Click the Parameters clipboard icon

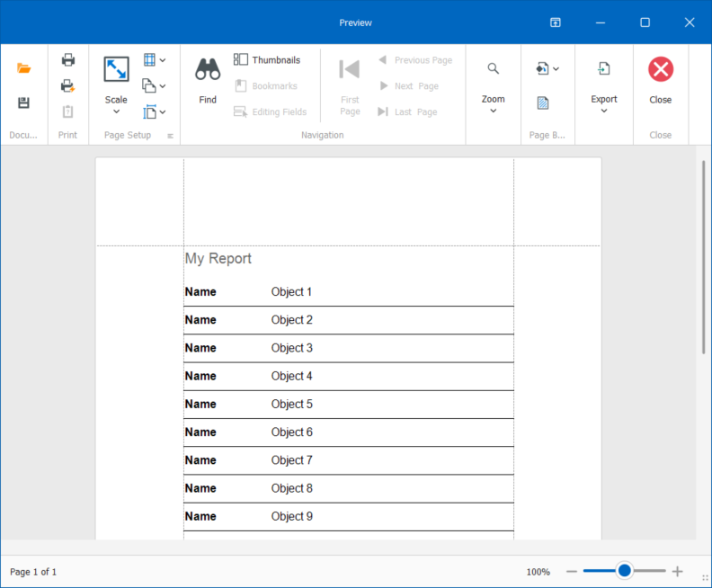click(67, 111)
